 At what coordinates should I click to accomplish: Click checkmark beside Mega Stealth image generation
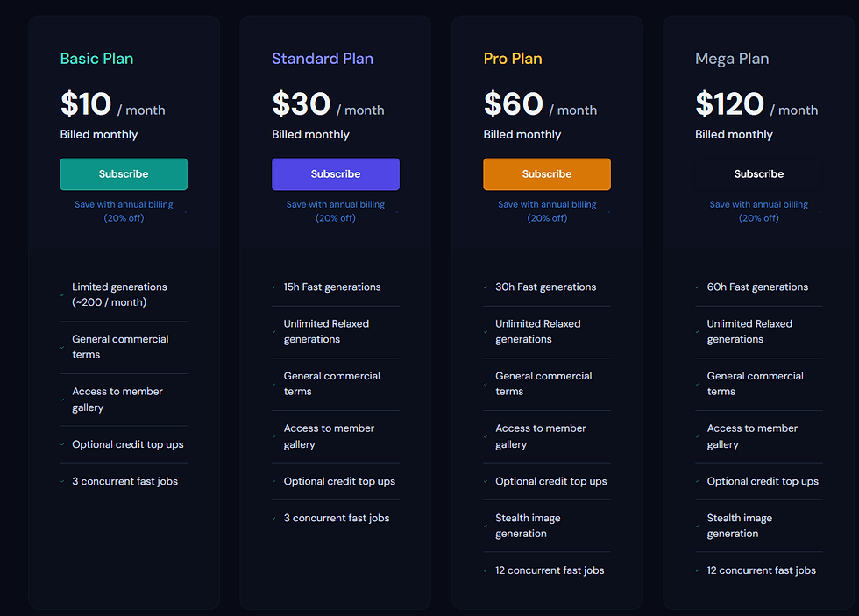tap(698, 526)
